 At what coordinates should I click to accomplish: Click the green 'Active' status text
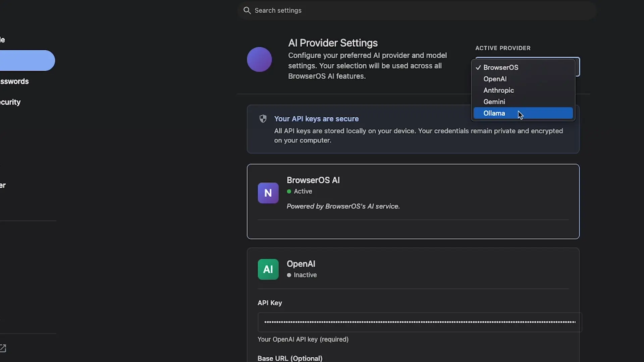303,191
